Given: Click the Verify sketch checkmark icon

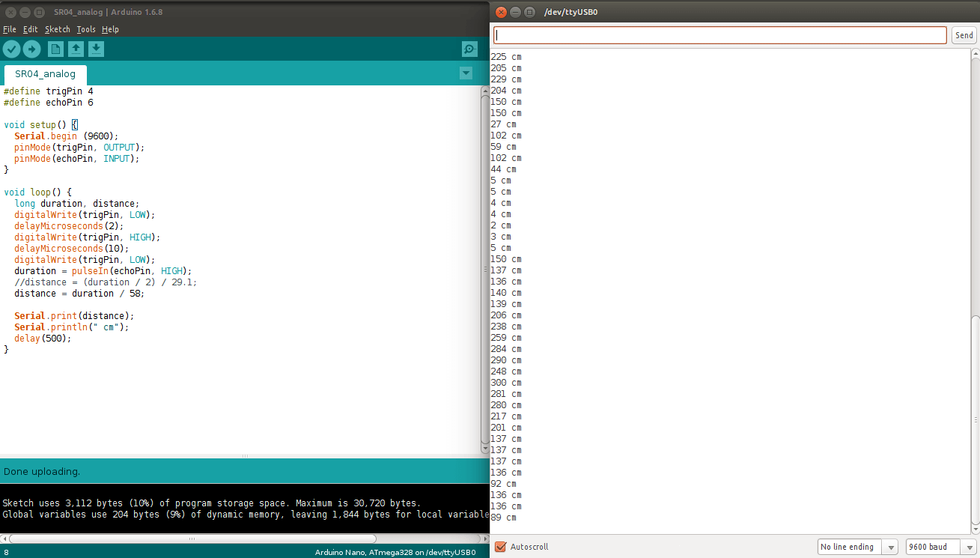Looking at the screenshot, I should point(11,49).
